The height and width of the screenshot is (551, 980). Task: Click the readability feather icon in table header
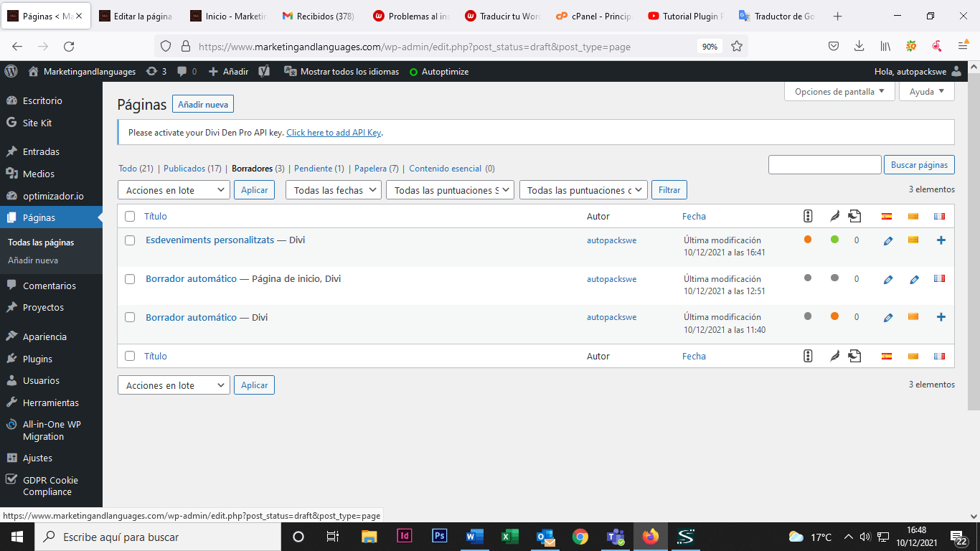tap(834, 216)
